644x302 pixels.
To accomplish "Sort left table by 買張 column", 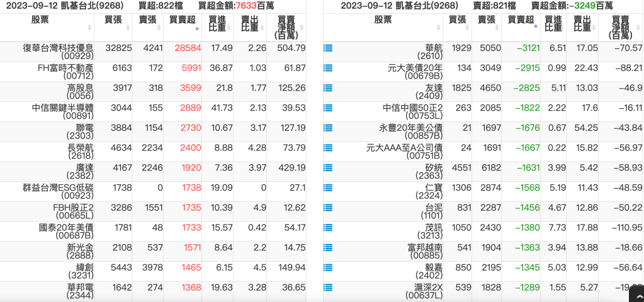I will (113, 20).
